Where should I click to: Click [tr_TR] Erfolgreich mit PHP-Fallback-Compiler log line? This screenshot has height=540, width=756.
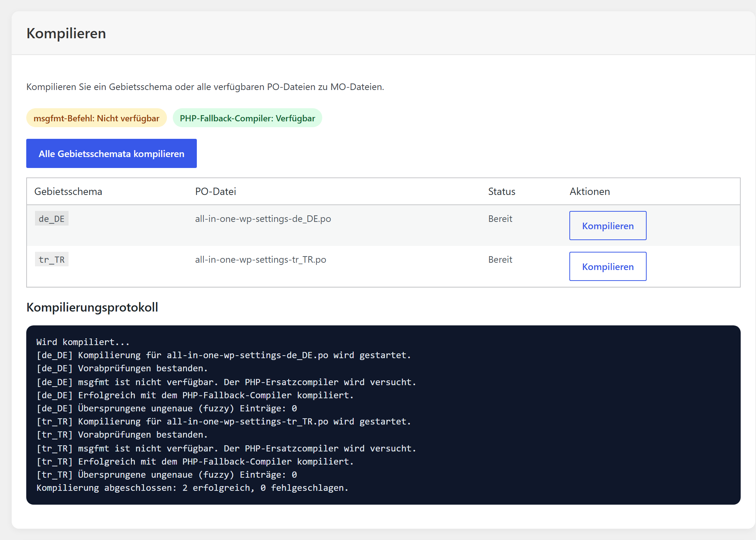point(195,461)
